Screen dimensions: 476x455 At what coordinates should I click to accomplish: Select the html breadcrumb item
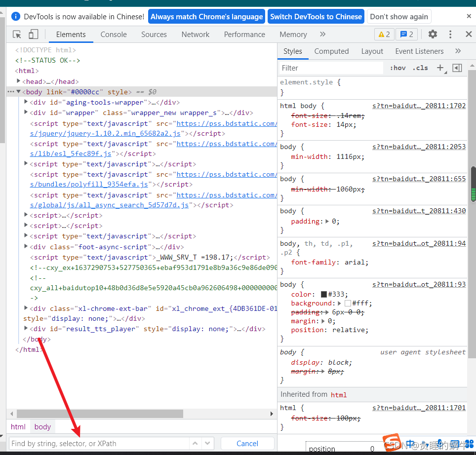point(18,427)
